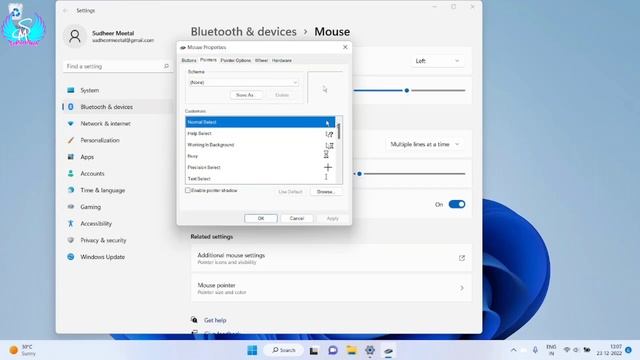Click the user profile avatar
The image size is (640, 360).
pos(75,37)
